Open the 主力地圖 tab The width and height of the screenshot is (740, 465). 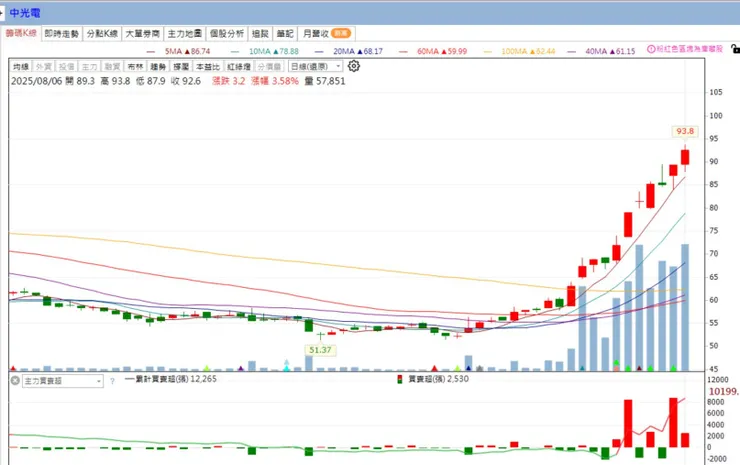[185, 34]
